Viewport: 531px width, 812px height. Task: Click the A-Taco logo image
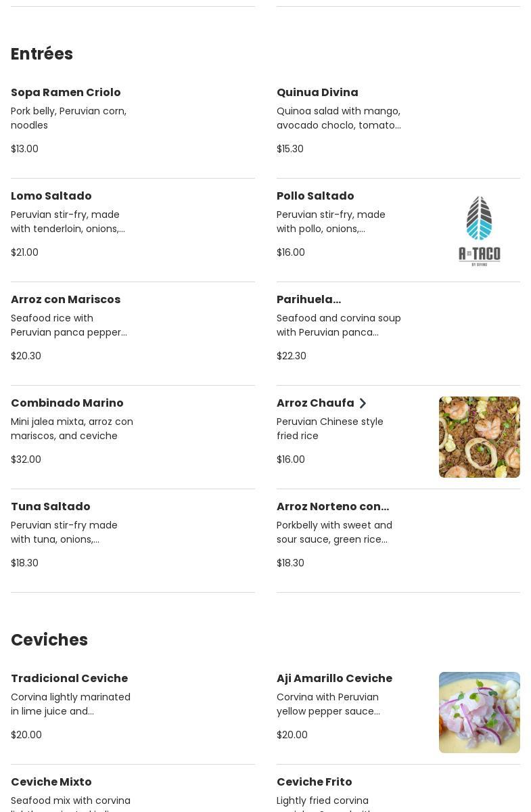[479, 230]
